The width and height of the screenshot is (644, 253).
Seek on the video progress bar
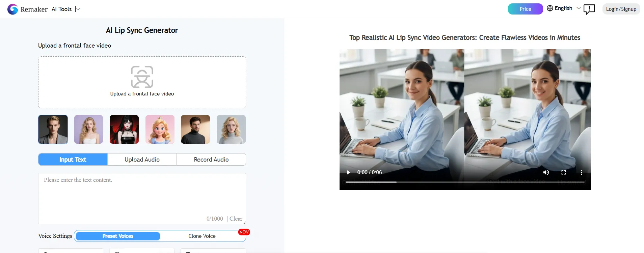coord(465,182)
